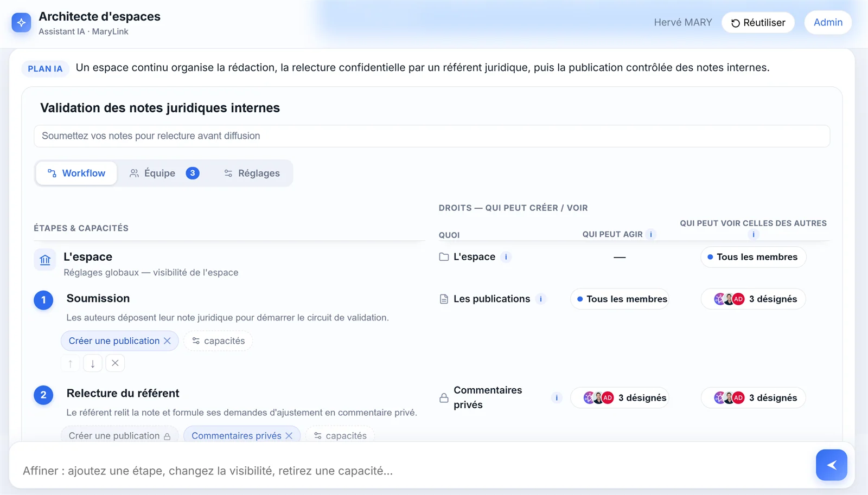Click step number 2 circle for Relecture
The height and width of the screenshot is (495, 868).
click(43, 395)
